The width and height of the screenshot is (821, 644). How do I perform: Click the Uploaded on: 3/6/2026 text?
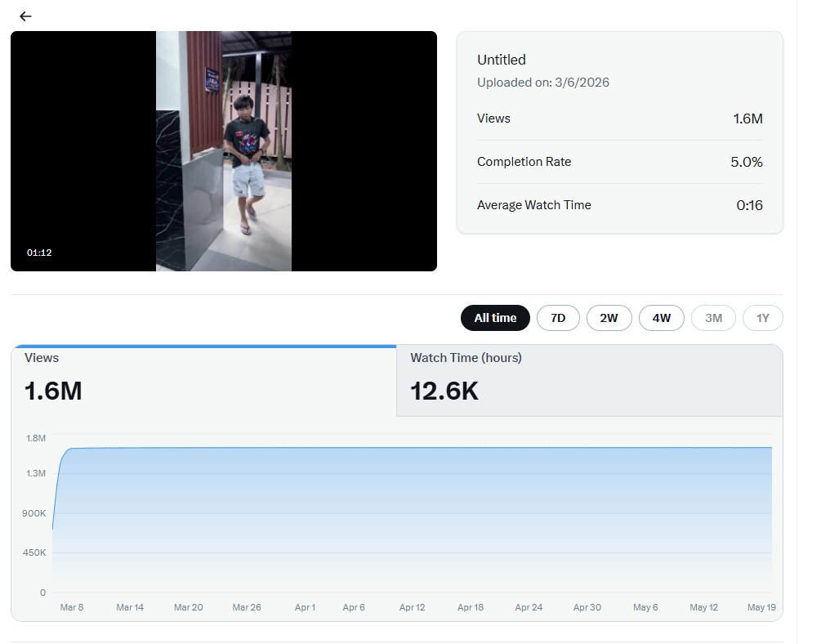(543, 83)
